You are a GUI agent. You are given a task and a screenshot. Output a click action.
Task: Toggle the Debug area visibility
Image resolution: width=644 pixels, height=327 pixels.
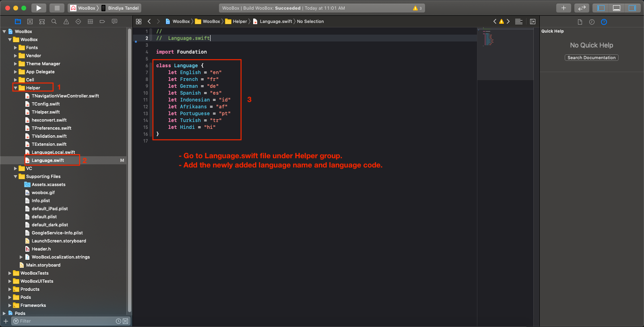pyautogui.click(x=617, y=8)
